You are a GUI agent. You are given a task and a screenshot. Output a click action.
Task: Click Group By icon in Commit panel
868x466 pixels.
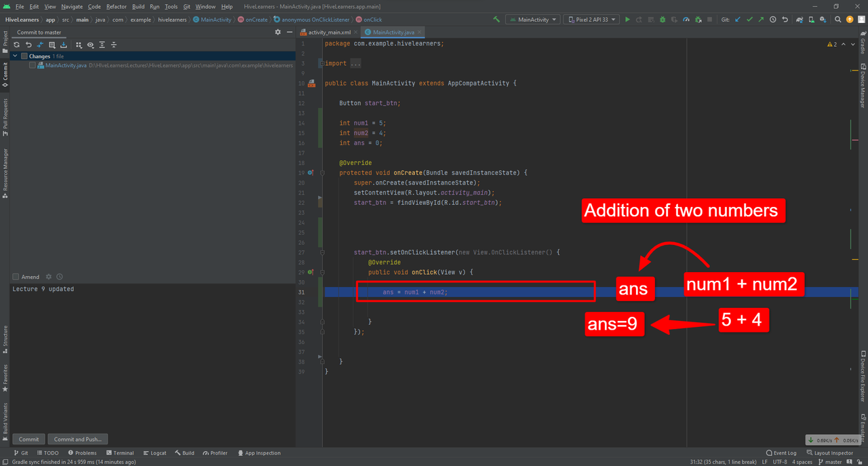coord(79,45)
